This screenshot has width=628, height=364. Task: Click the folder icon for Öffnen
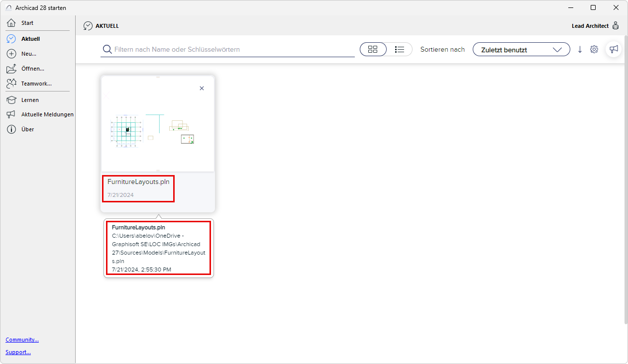pos(11,69)
